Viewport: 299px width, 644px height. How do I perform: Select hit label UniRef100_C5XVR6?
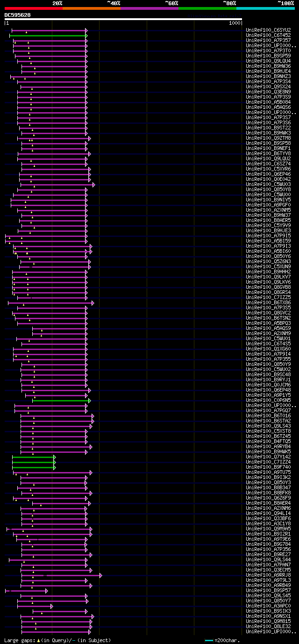click(268, 169)
